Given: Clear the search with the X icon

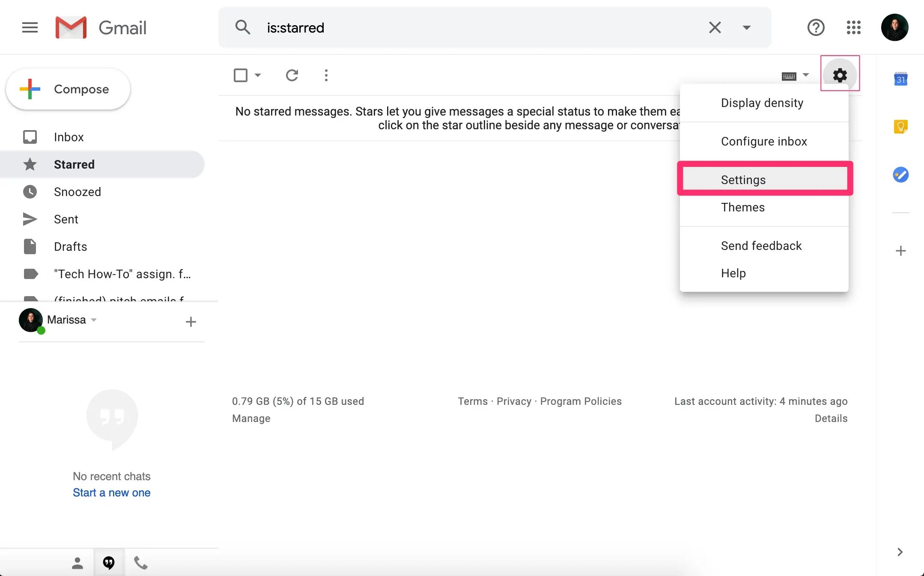Looking at the screenshot, I should (715, 28).
